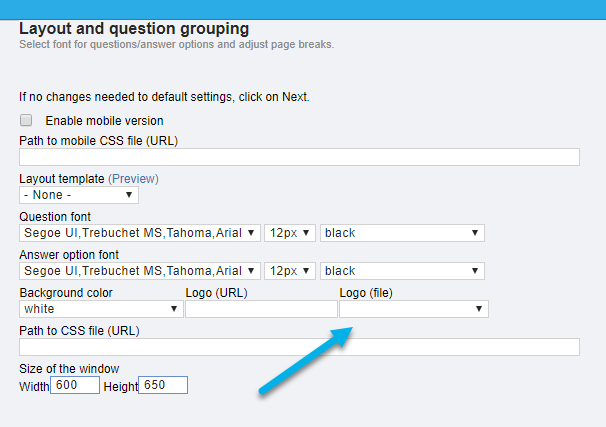Click the Path to CSS file field
This screenshot has width=606, height=427.
pyautogui.click(x=299, y=347)
